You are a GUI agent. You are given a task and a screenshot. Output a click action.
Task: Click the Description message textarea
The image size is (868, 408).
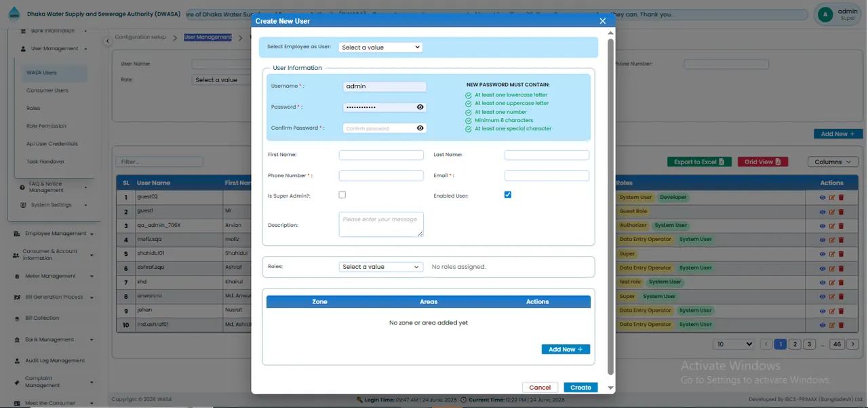(x=381, y=224)
